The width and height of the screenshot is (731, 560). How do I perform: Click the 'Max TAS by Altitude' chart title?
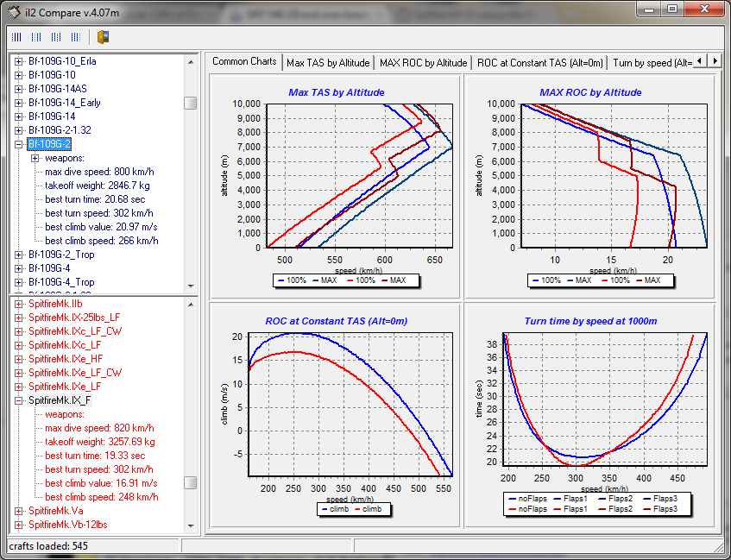pos(336,92)
